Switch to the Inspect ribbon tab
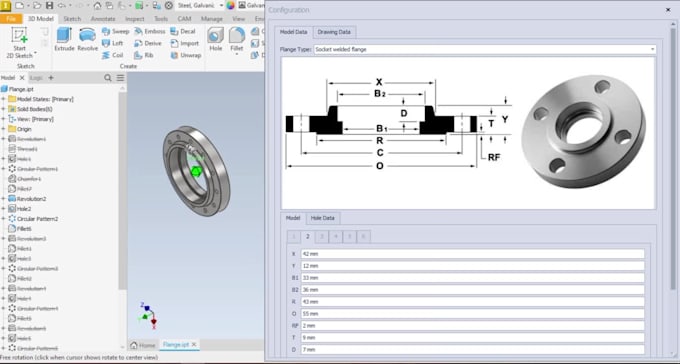The image size is (680, 364). coord(134,19)
